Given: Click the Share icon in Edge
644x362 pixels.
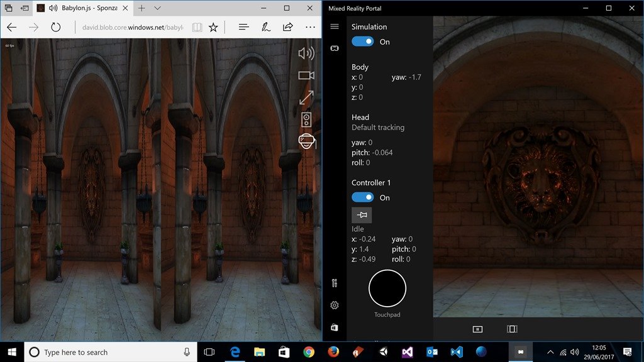Looking at the screenshot, I should 288,27.
